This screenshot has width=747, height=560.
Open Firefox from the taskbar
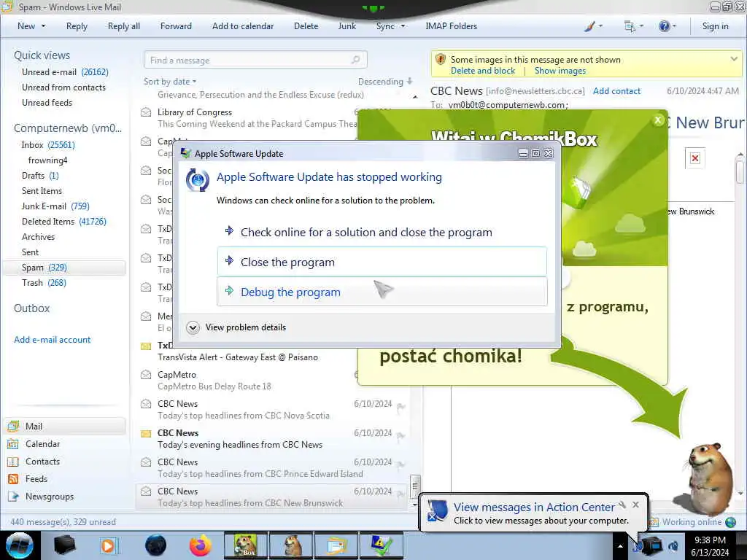200,545
